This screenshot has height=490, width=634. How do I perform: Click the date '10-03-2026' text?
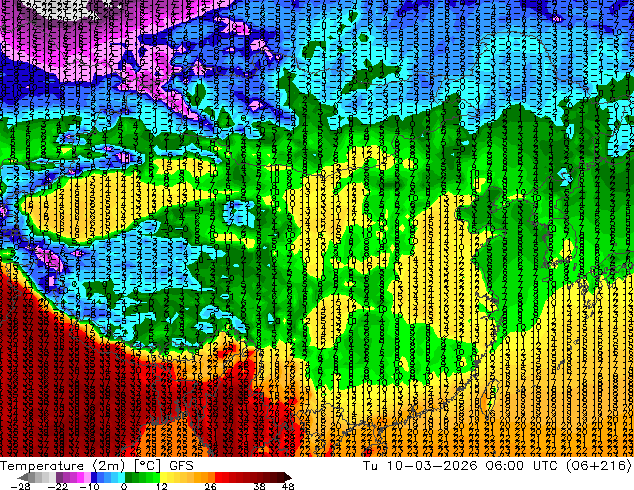point(432,466)
